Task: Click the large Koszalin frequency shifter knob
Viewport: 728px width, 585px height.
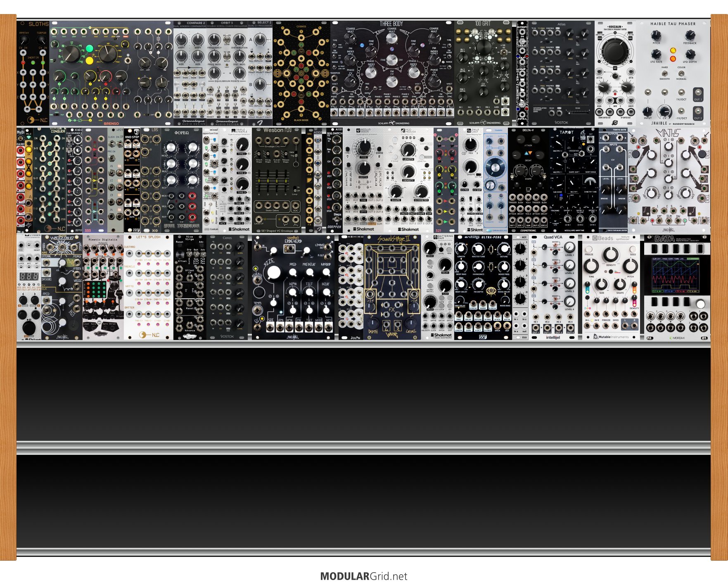Action: (x=615, y=51)
